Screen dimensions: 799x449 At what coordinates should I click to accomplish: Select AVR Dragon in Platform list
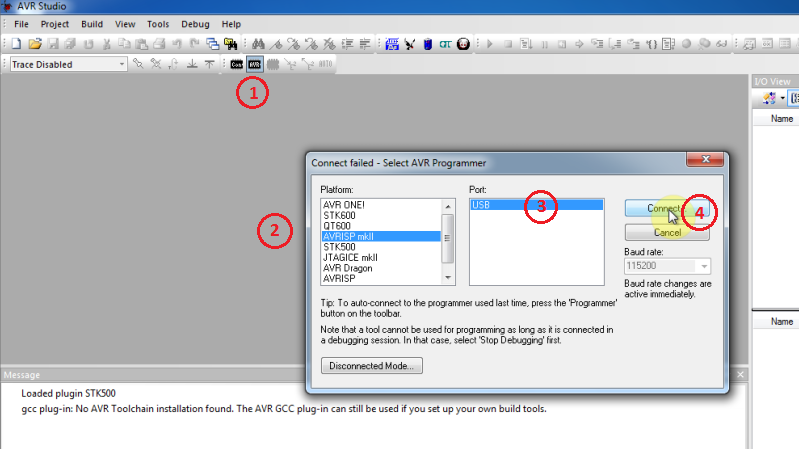pos(381,268)
